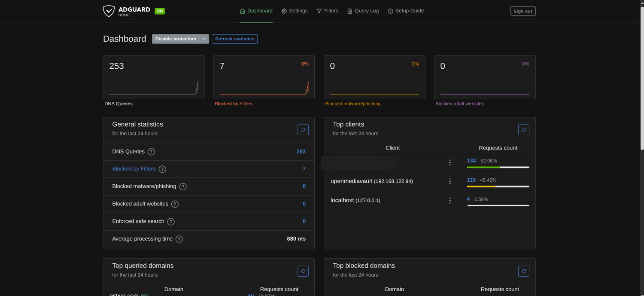Viewport: 644px width, 296px height.
Task: Click the Sign out button
Action: coord(523,11)
